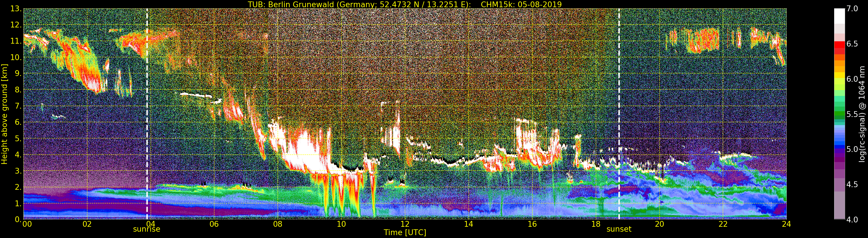Click the 'sunset' label below the axis

coord(619,229)
